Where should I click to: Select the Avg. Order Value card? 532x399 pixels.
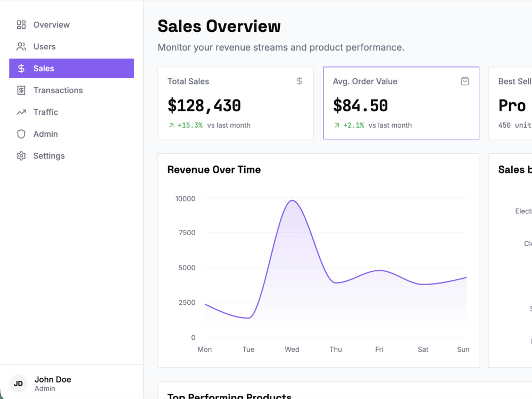click(401, 103)
